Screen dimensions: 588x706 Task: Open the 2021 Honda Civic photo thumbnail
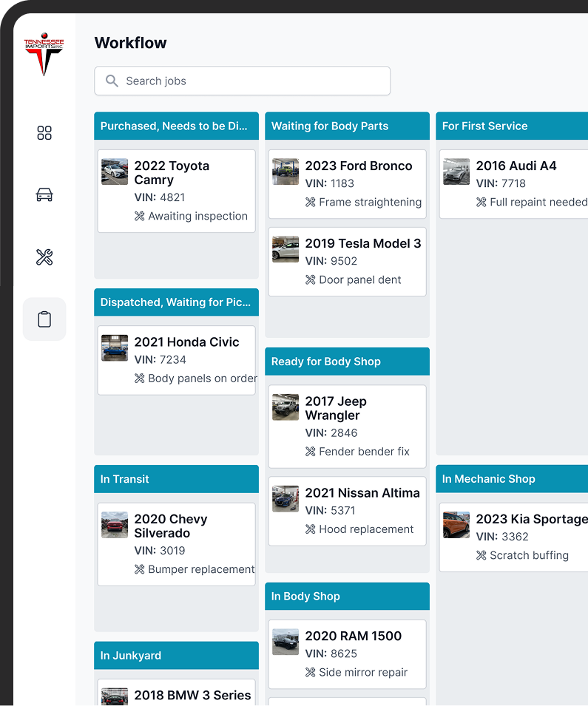click(x=115, y=347)
